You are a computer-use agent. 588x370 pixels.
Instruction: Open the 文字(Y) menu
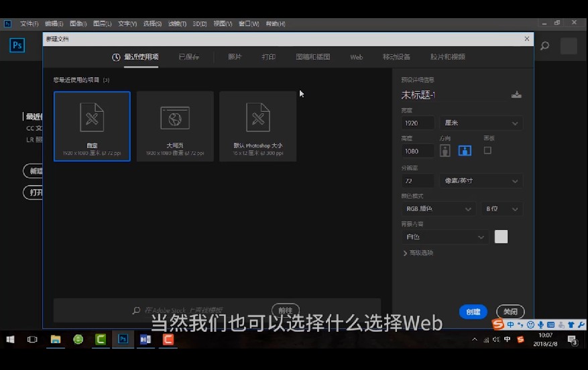pyautogui.click(x=127, y=23)
